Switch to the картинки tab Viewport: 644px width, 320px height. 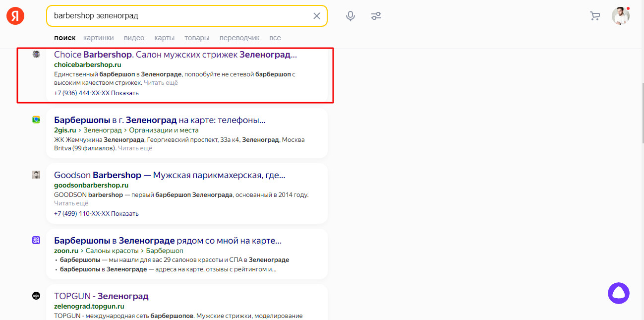point(99,38)
